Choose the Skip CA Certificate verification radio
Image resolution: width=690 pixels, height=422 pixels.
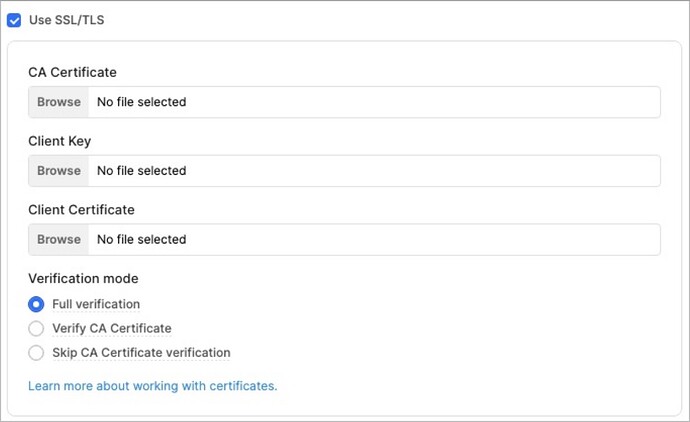click(x=36, y=352)
